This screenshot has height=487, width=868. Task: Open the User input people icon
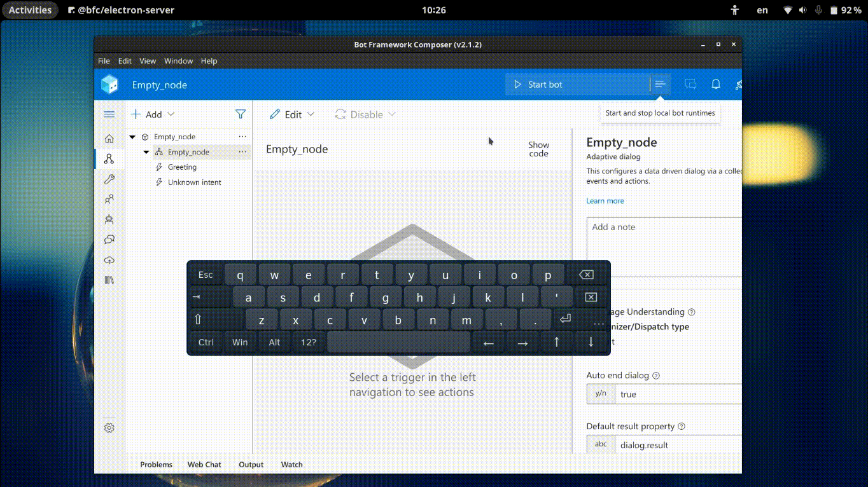[109, 199]
